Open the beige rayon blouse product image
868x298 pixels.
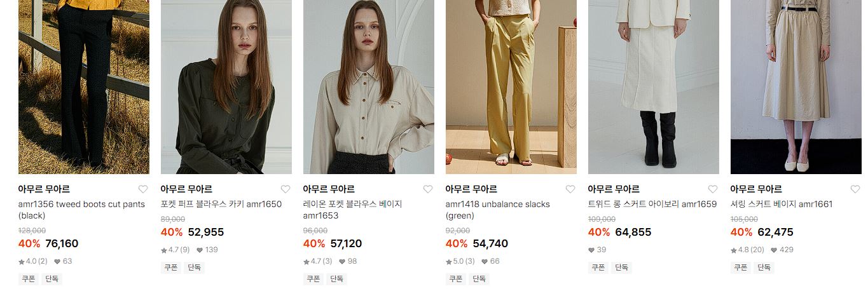coord(369,87)
